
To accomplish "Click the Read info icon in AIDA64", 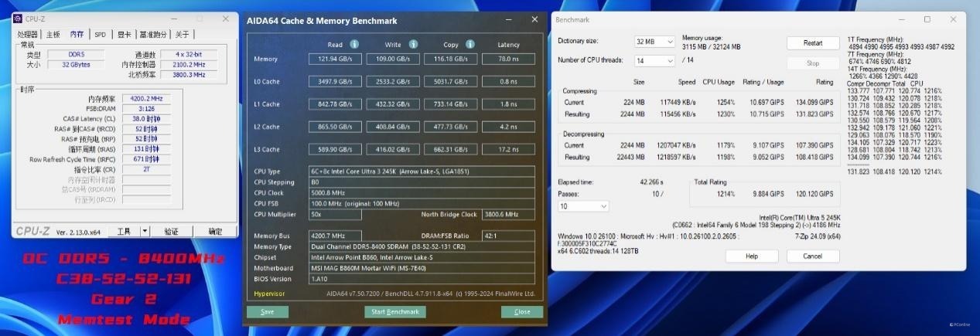I will [354, 44].
